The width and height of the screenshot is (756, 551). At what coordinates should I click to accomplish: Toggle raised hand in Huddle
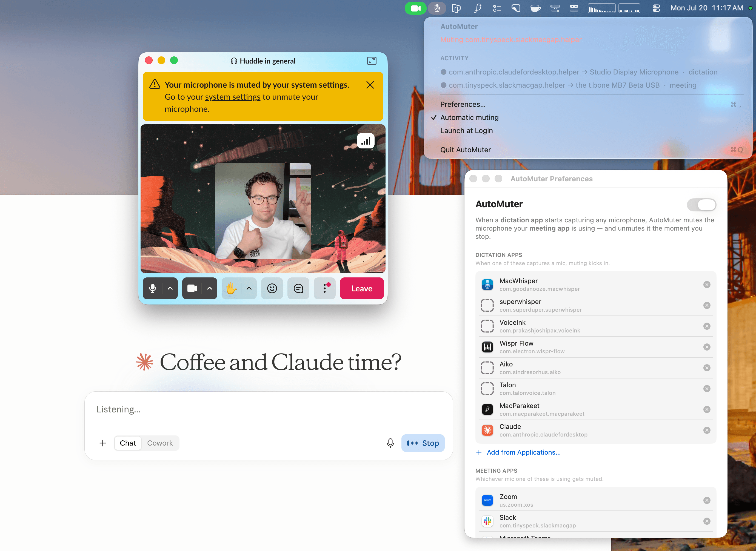pyautogui.click(x=231, y=288)
